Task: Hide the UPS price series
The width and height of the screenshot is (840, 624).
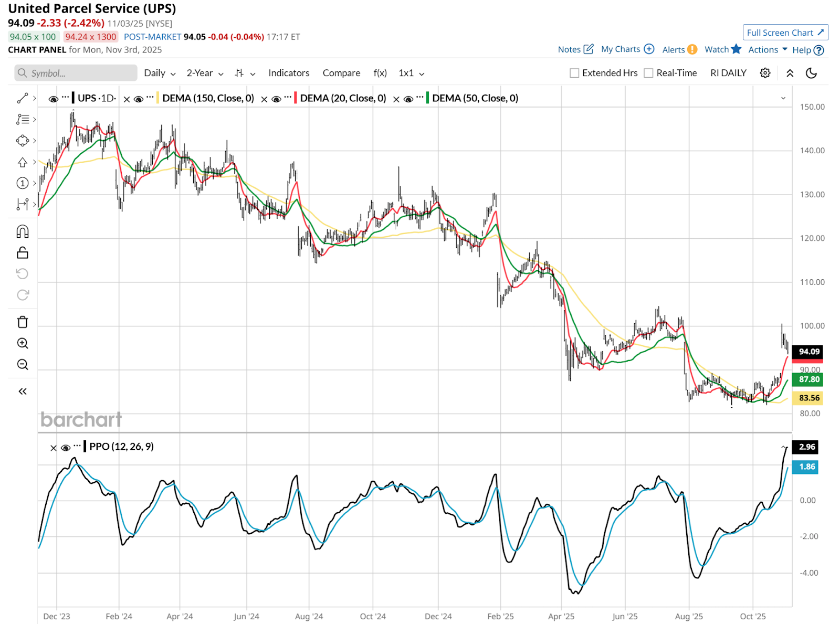Action: click(54, 99)
